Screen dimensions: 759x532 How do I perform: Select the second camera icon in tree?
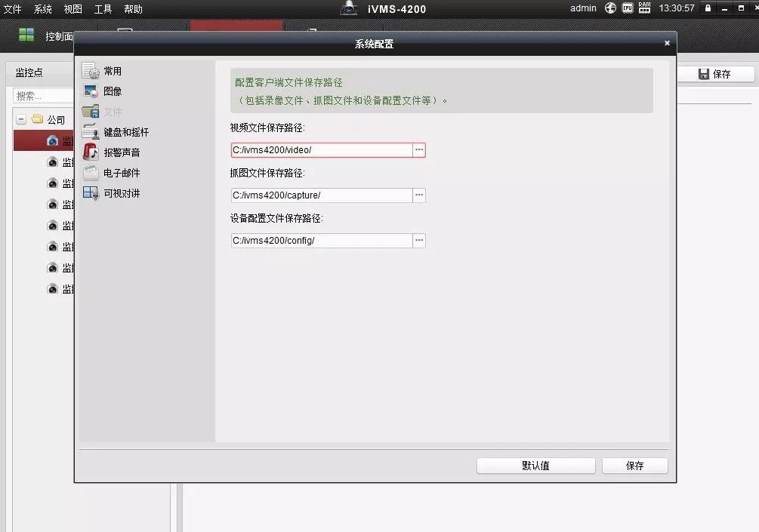(x=52, y=162)
